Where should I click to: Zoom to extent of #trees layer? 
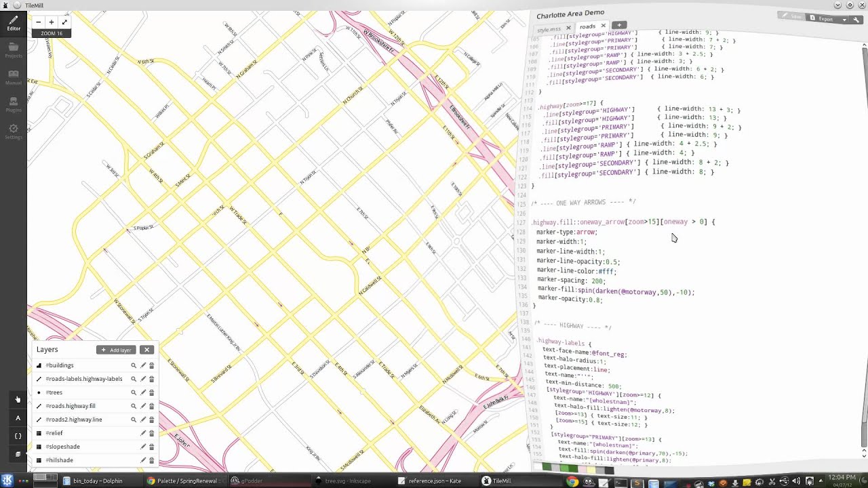(x=134, y=392)
